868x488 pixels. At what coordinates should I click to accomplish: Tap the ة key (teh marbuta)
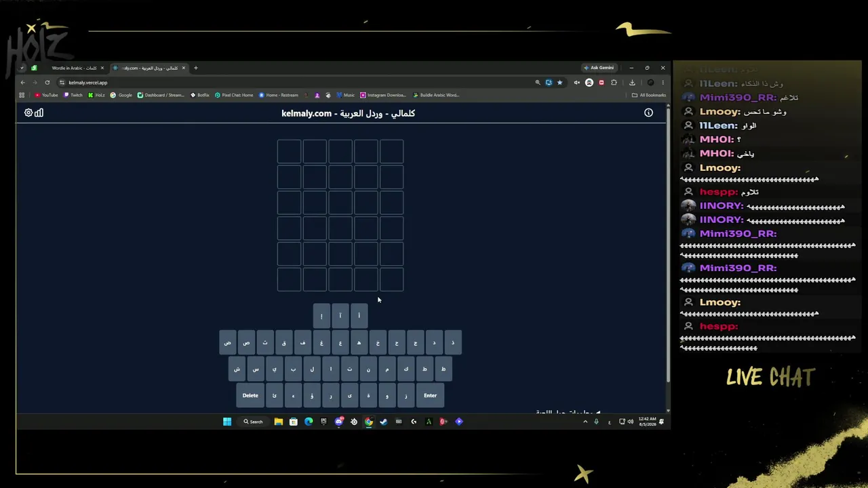pyautogui.click(x=368, y=396)
